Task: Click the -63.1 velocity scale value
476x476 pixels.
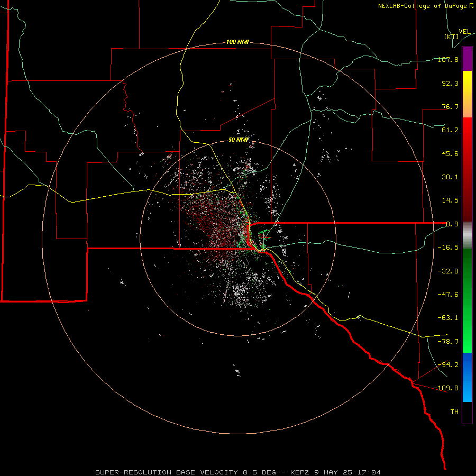Action: (448, 318)
